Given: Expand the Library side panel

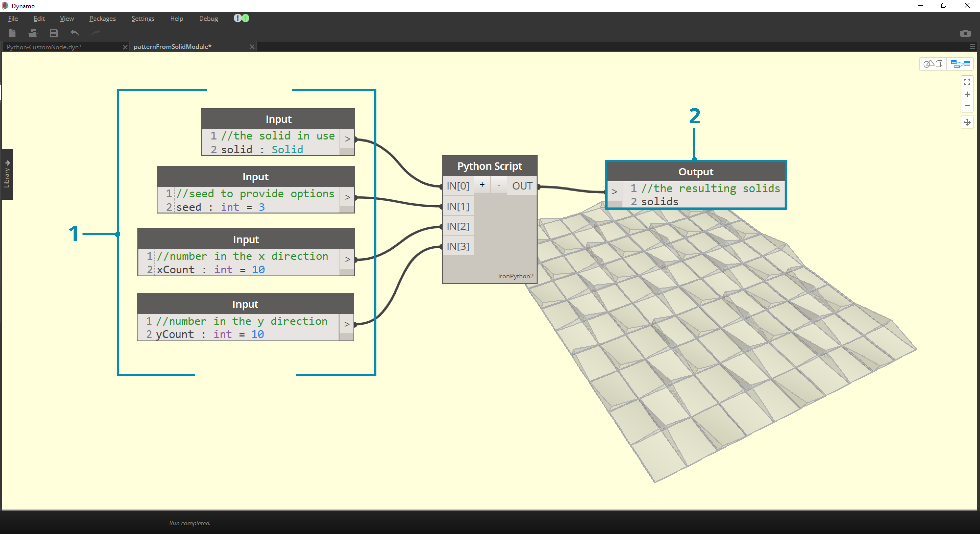Looking at the screenshot, I should click(x=7, y=174).
